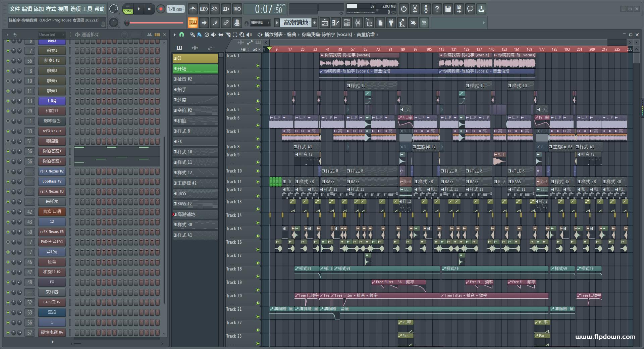Select the reFX Nexus channel button
This screenshot has width=644, height=349.
[x=52, y=131]
